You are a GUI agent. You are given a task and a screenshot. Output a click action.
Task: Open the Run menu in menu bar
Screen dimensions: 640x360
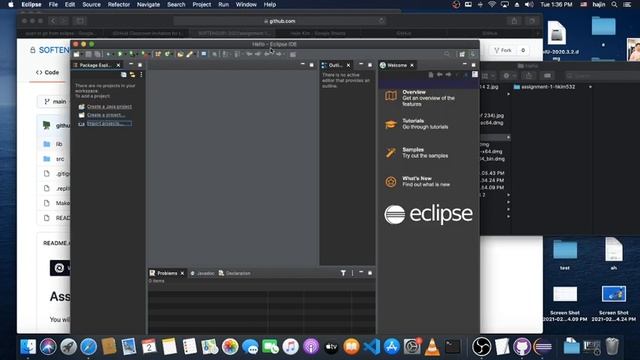coord(223,4)
